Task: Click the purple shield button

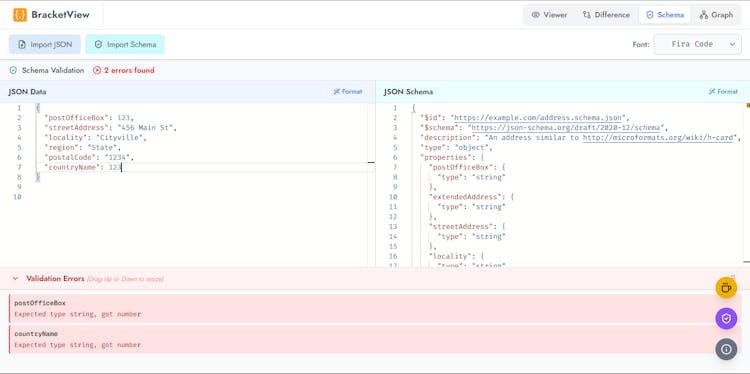Action: click(726, 319)
